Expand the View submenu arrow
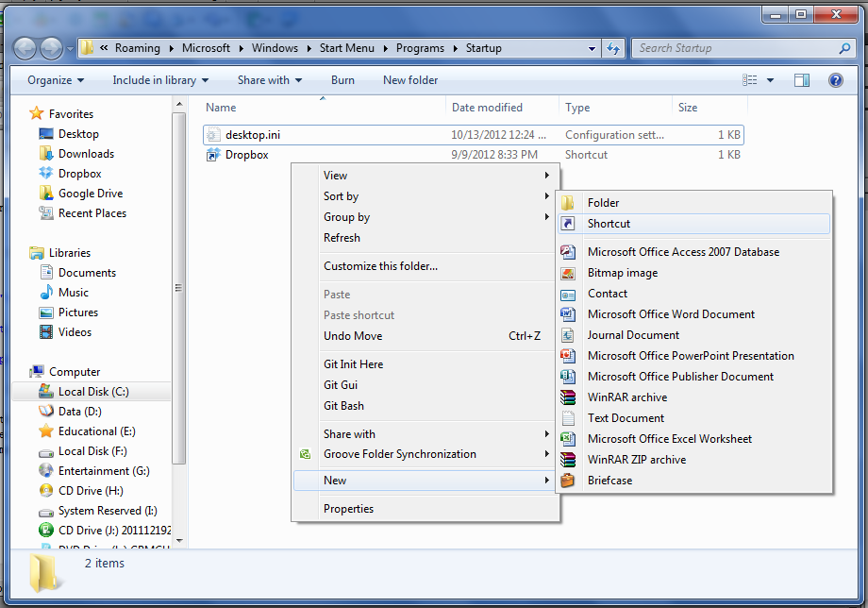Viewport: 868px width, 608px height. (547, 175)
